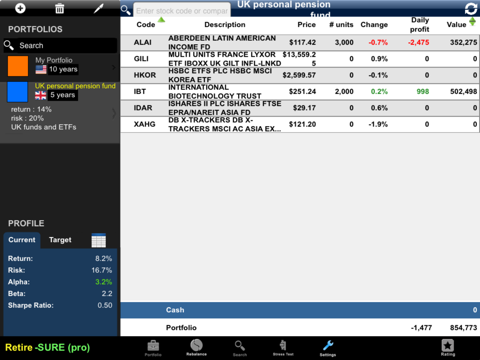Screen dimensions: 480x360
Task: Switch to the Target profile tab
Action: 60,240
